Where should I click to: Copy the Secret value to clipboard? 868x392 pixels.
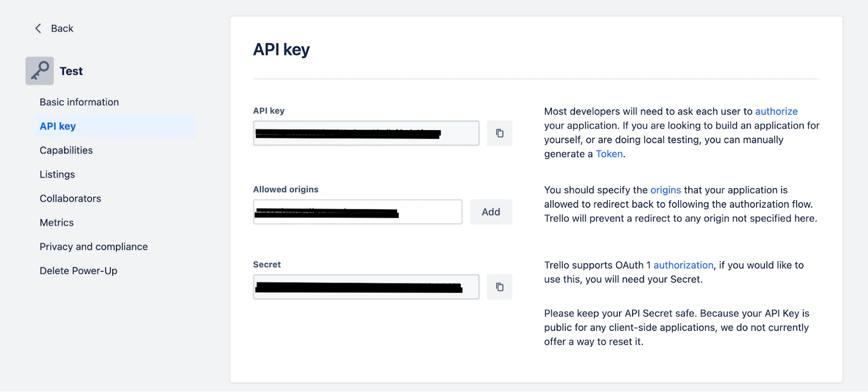coord(500,287)
